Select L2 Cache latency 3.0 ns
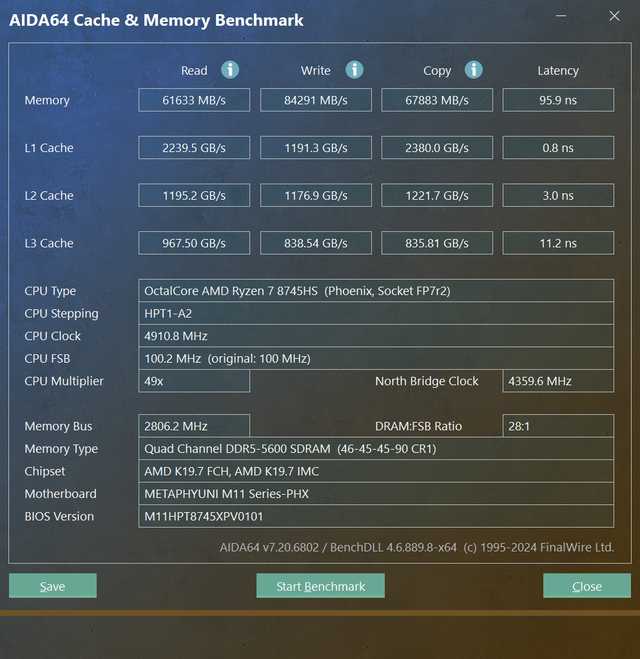The width and height of the screenshot is (640, 659). (558, 195)
